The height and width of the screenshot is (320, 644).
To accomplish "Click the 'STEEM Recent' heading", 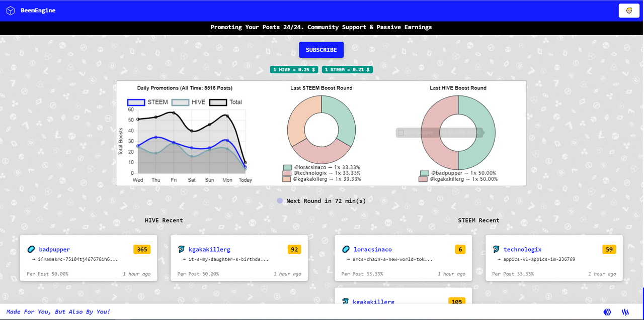I will [478, 220].
